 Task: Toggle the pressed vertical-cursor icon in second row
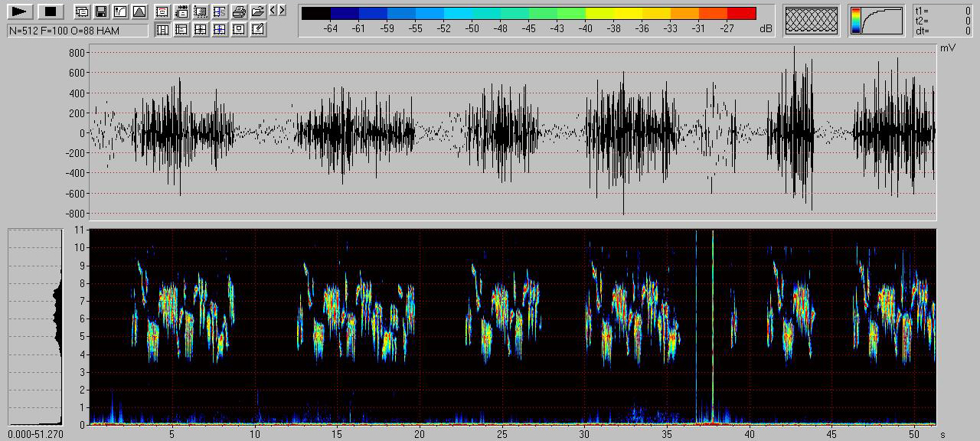pyautogui.click(x=162, y=30)
